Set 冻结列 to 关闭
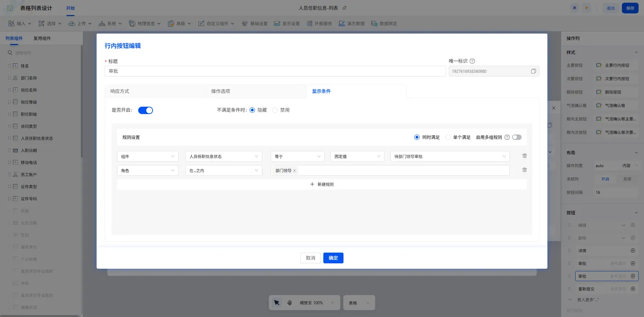This screenshot has width=644, height=317. [627, 179]
